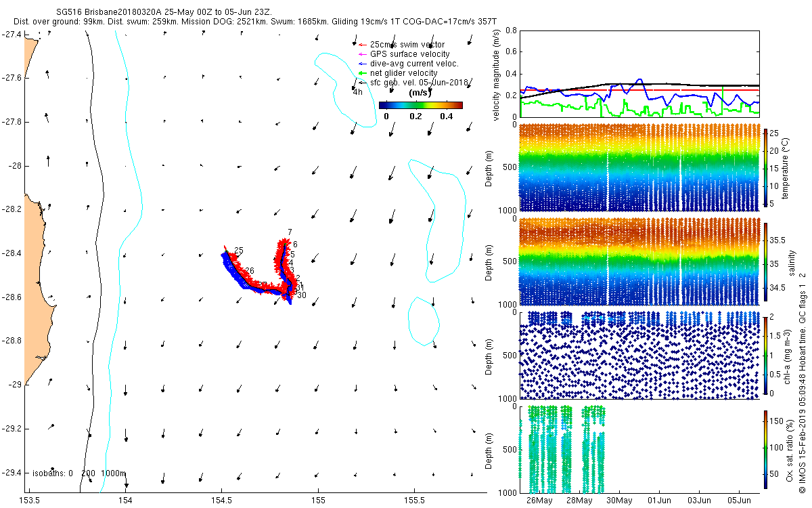This screenshot has width=812, height=508.
Task: Click the black sfc geo. vel. legend arrow
Action: tap(362, 83)
